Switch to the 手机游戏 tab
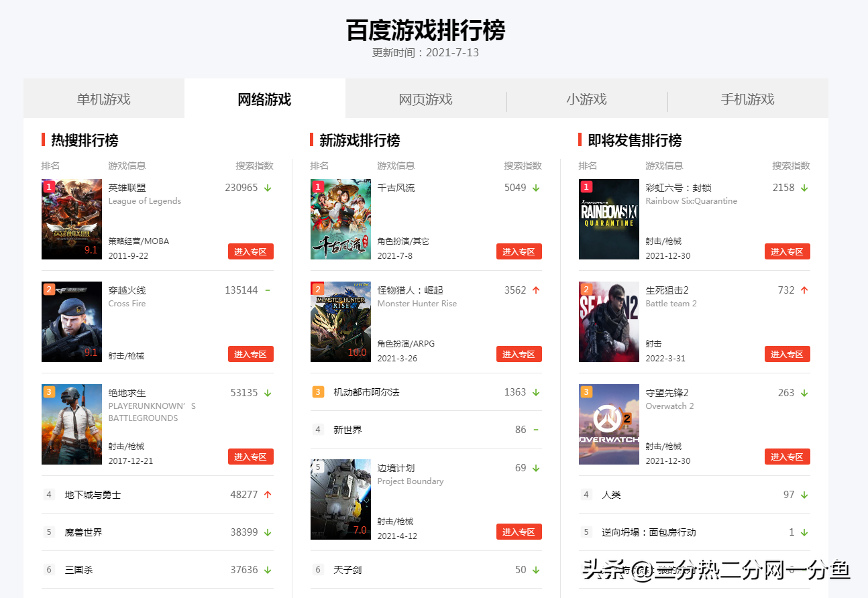 [x=748, y=99]
